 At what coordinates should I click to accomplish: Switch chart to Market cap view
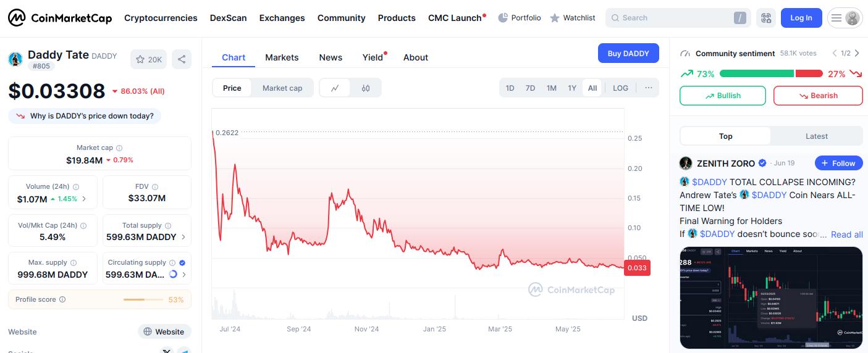[x=282, y=88]
